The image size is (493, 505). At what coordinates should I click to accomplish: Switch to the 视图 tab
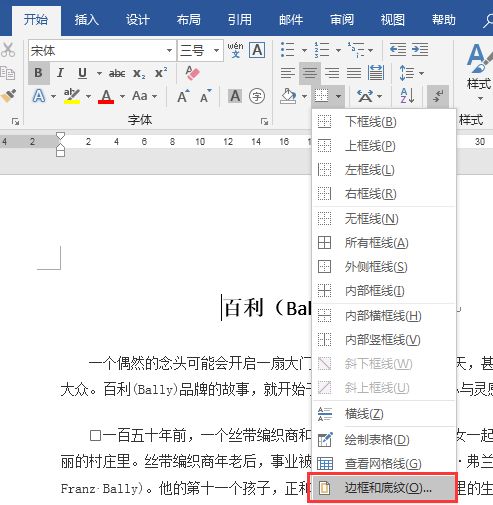(393, 20)
